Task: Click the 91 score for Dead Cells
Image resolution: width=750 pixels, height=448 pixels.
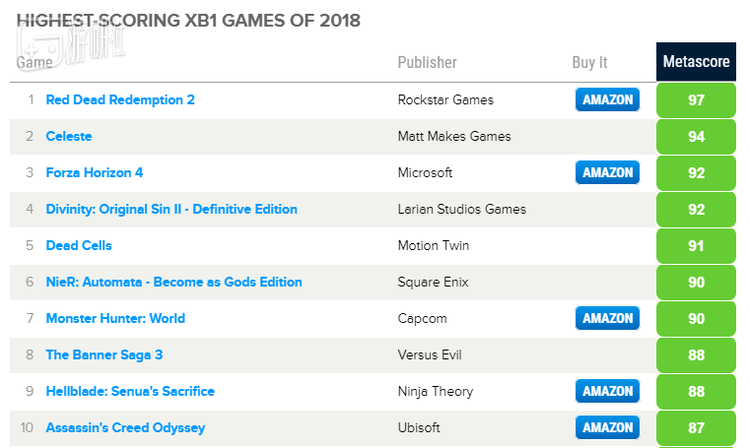Action: 697,245
